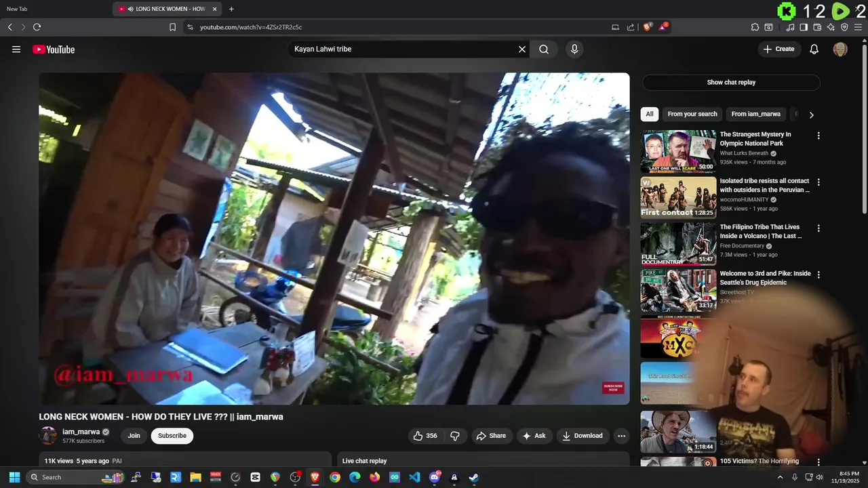
Task: Click the Create button
Action: (x=779, y=49)
